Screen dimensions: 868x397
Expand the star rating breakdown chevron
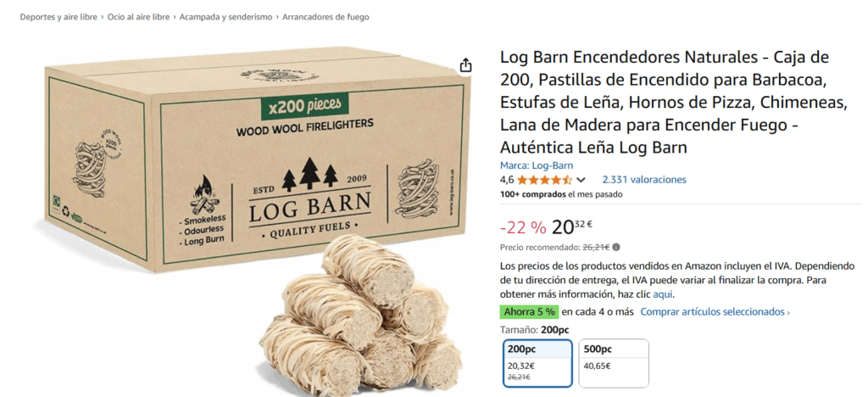coord(581,180)
